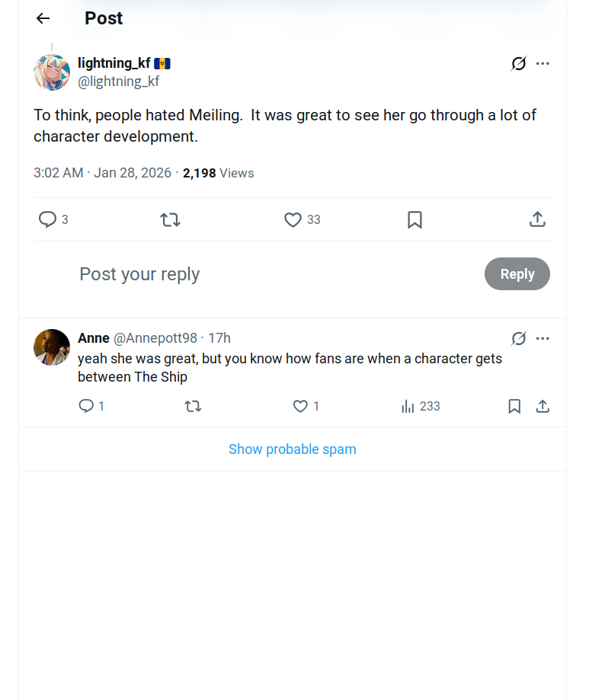Click the back arrow next to Post
The width and height of the screenshot is (589, 700).
pos(43,18)
